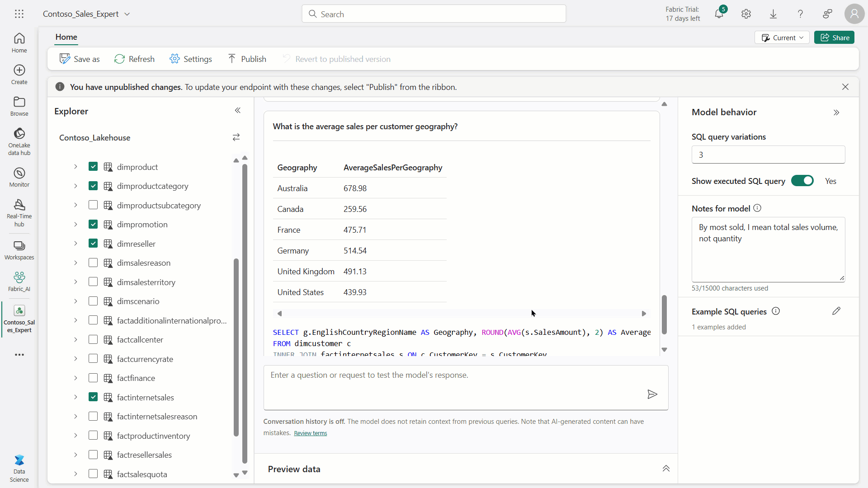Viewport: 868px width, 488px height.
Task: Click left arrow of results horizontal scrollbar
Action: [x=279, y=313]
